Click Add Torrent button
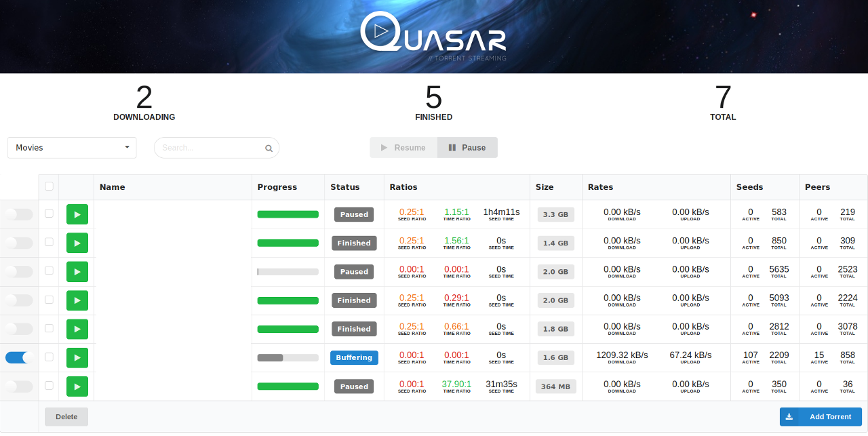 point(821,416)
